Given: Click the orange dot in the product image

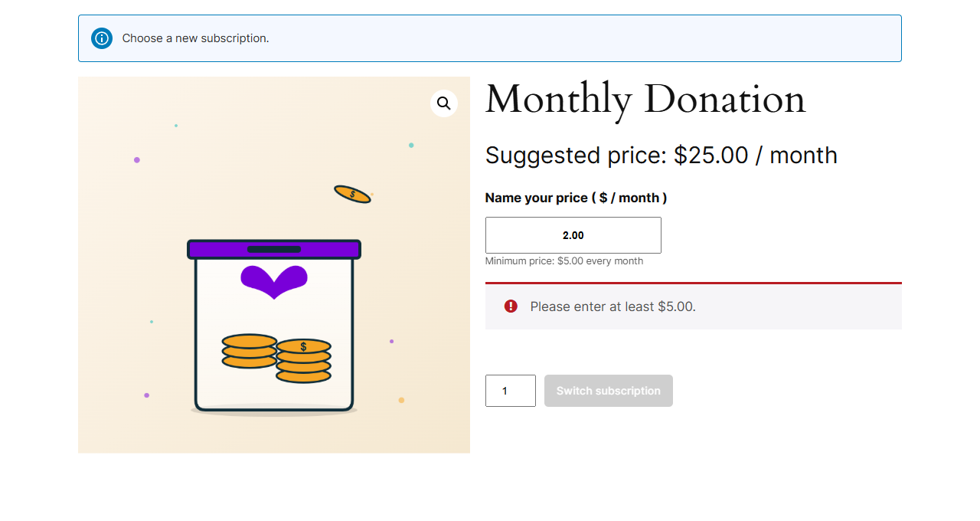Looking at the screenshot, I should 401,400.
